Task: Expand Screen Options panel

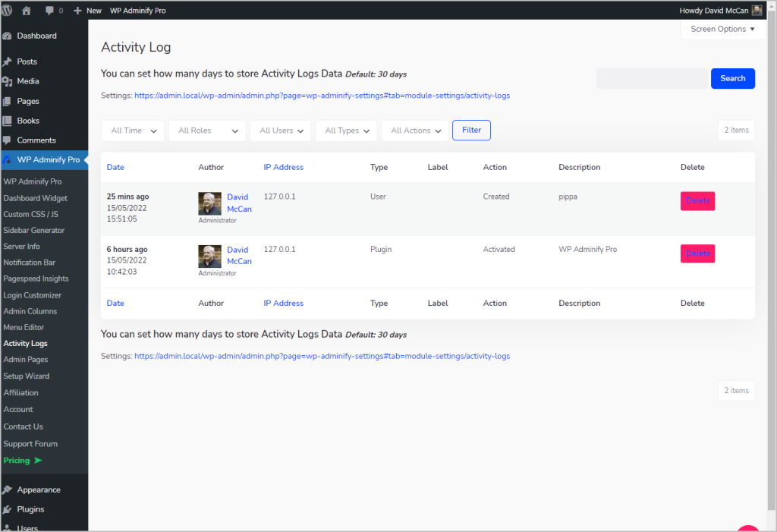Action: pos(723,29)
